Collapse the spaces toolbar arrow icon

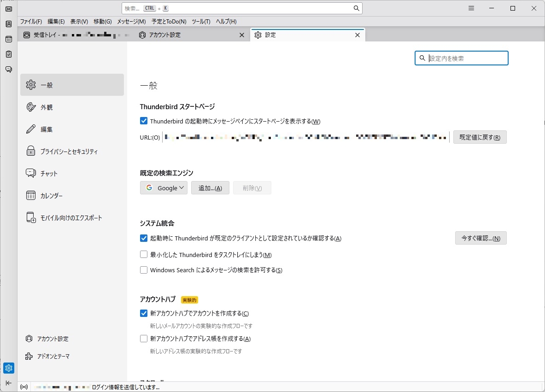9,383
